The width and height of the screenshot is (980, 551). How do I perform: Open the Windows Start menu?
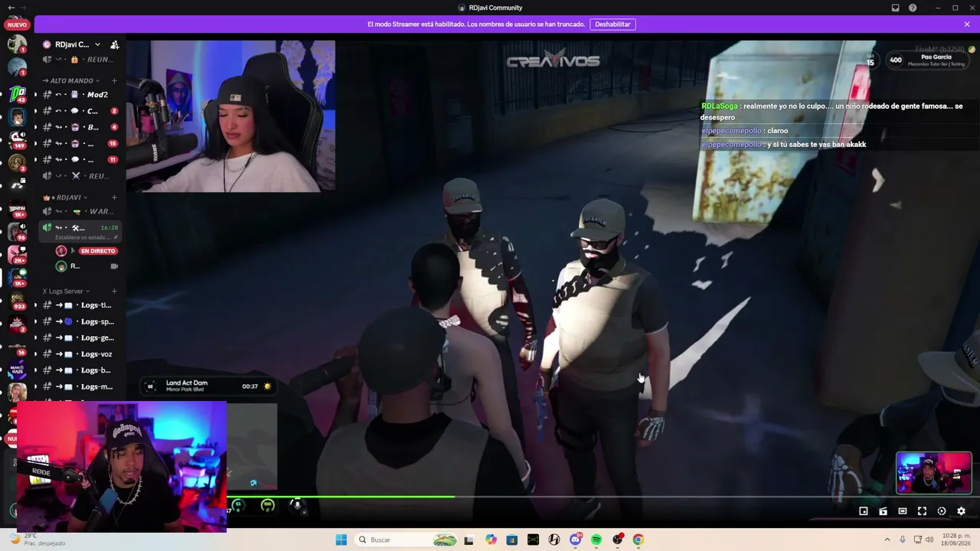click(341, 540)
